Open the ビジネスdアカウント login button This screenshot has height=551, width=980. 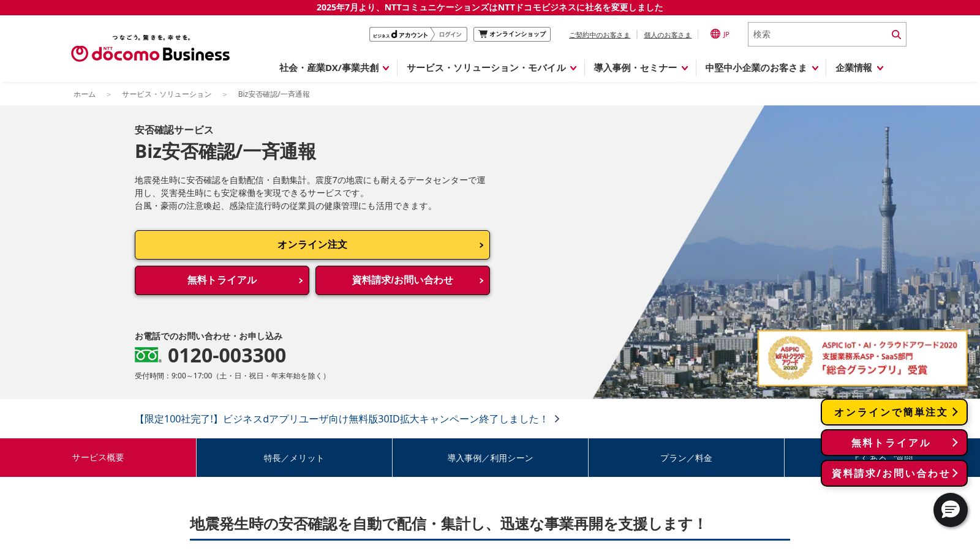click(418, 34)
